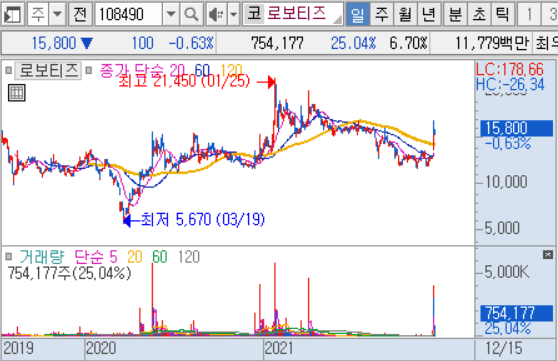This screenshot has width=558, height=361.
Task: Click the 로보티즈 chart legend label
Action: point(48,70)
